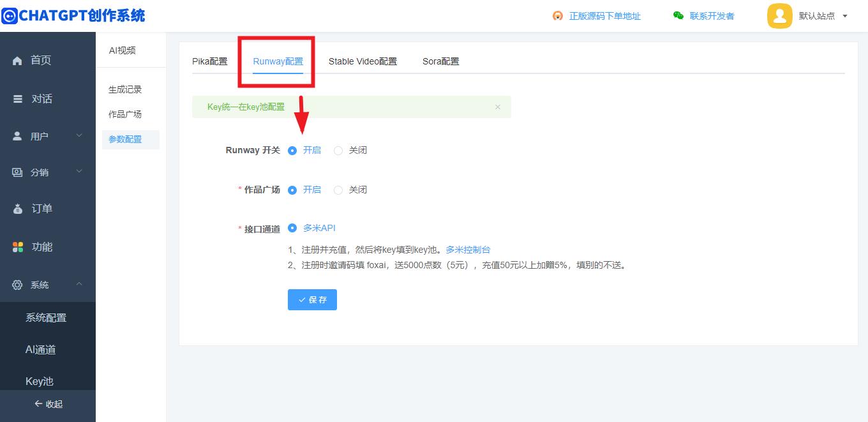The height and width of the screenshot is (422, 868).
Task: Click the Key统一在key池配置 notice text
Action: click(246, 107)
